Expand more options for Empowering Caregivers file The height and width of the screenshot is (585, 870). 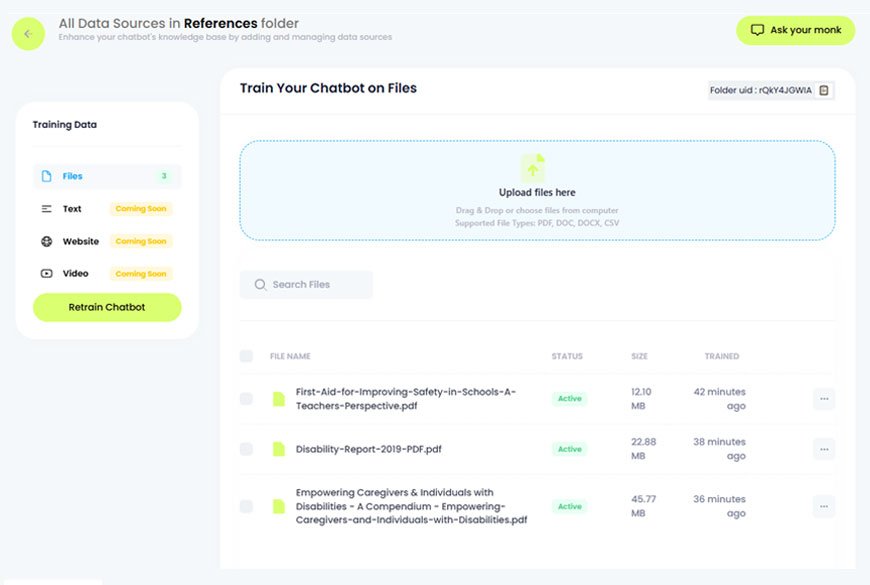tap(823, 506)
